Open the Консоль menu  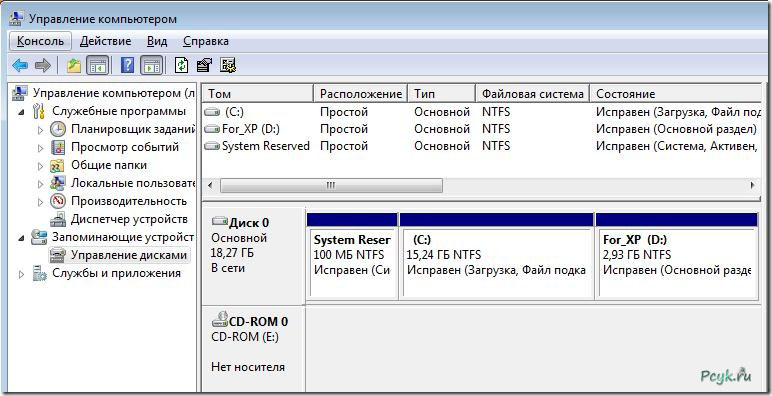[40, 41]
